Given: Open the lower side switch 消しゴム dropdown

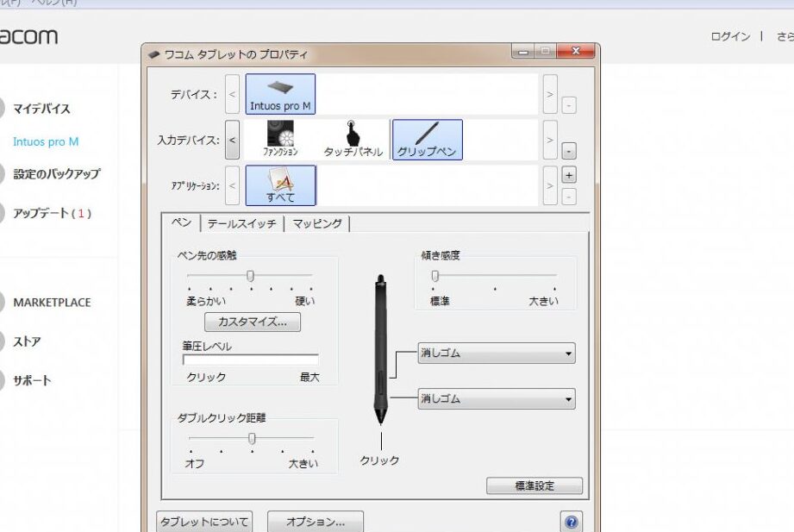Looking at the screenshot, I should [497, 398].
